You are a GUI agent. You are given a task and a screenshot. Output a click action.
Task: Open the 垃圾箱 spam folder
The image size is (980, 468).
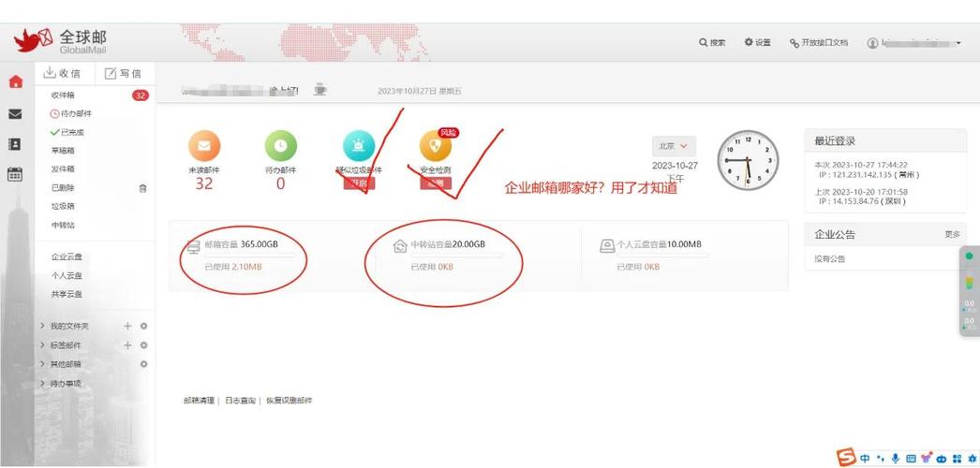63,206
